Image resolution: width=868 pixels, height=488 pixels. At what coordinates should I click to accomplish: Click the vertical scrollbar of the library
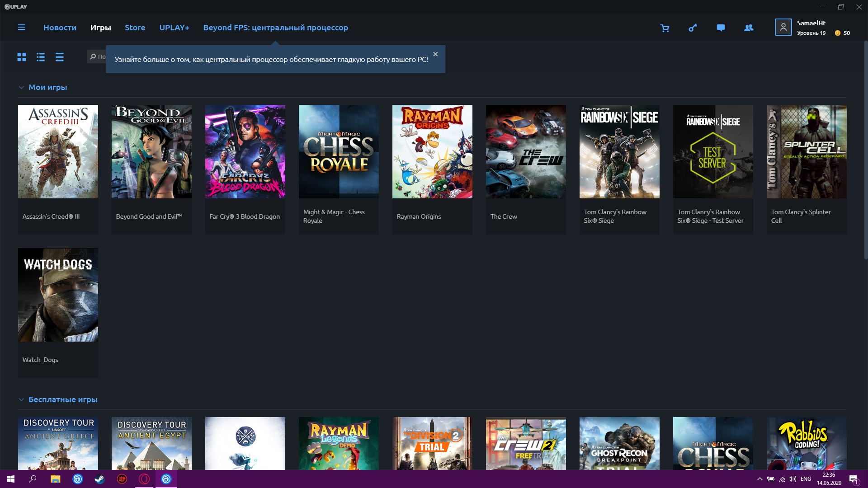(866, 149)
